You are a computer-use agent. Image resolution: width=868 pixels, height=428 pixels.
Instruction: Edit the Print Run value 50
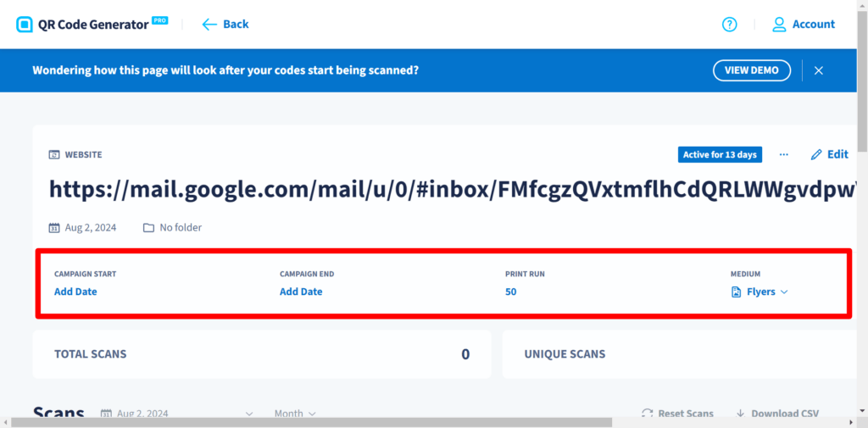tap(510, 292)
